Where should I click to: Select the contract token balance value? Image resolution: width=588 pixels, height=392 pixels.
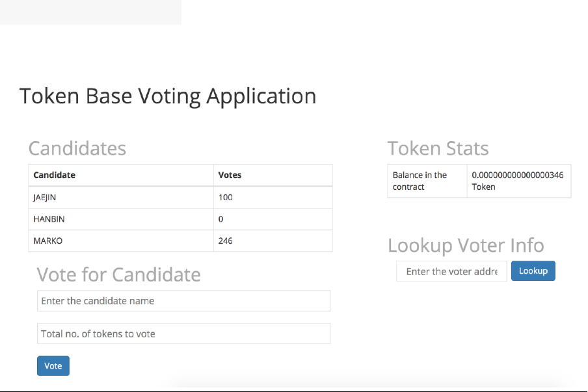point(517,181)
